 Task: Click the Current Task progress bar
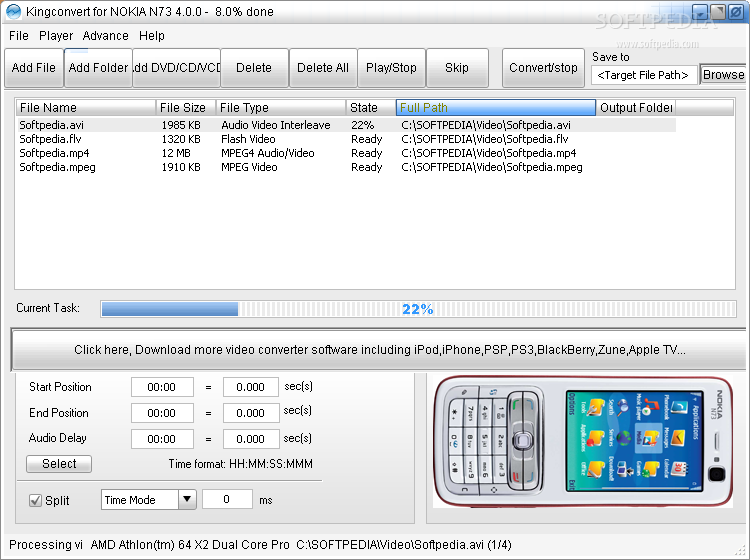[x=418, y=309]
